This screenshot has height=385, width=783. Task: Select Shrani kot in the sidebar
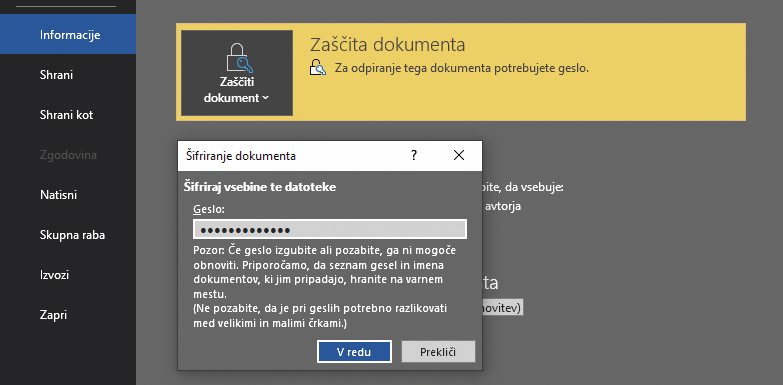[68, 115]
